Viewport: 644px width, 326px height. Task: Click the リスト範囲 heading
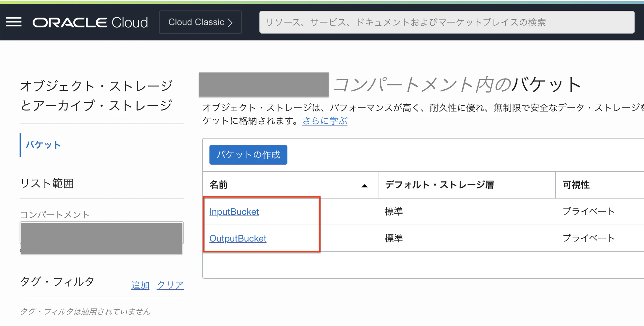point(47,183)
